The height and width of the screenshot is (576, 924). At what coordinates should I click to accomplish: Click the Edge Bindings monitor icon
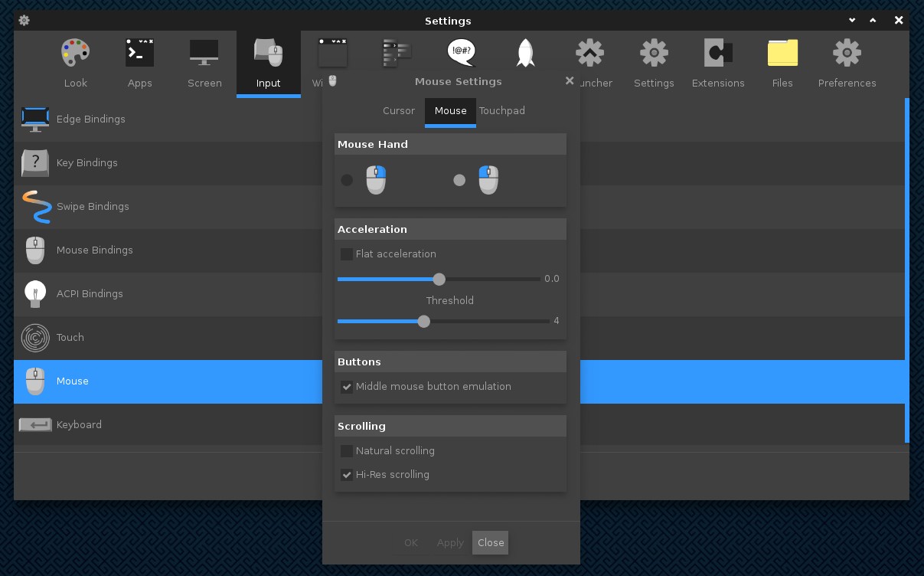pos(35,119)
